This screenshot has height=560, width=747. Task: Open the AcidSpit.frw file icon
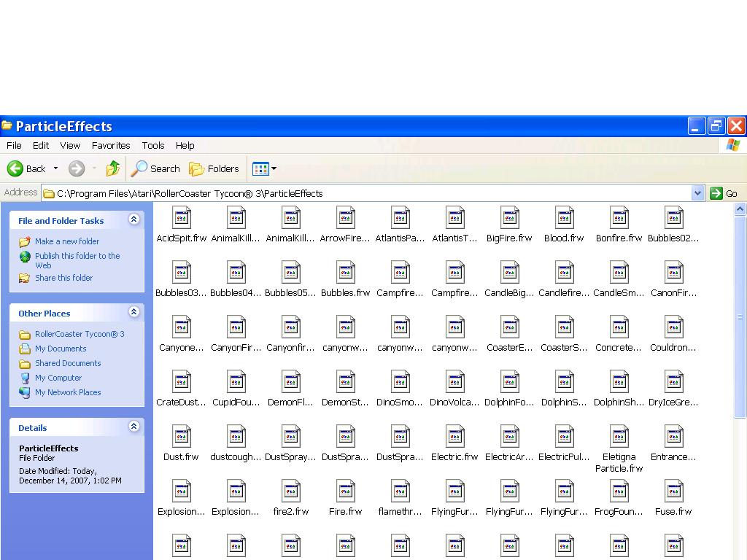point(181,218)
